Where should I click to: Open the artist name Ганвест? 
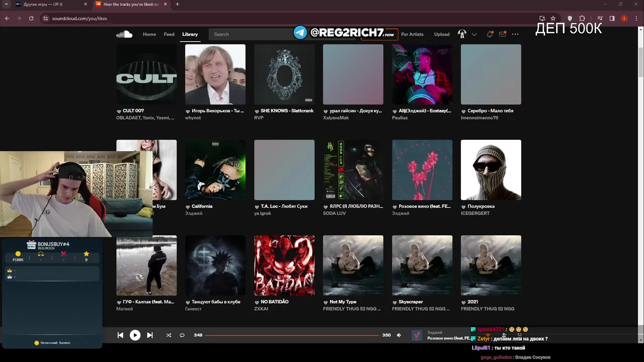[x=193, y=309]
